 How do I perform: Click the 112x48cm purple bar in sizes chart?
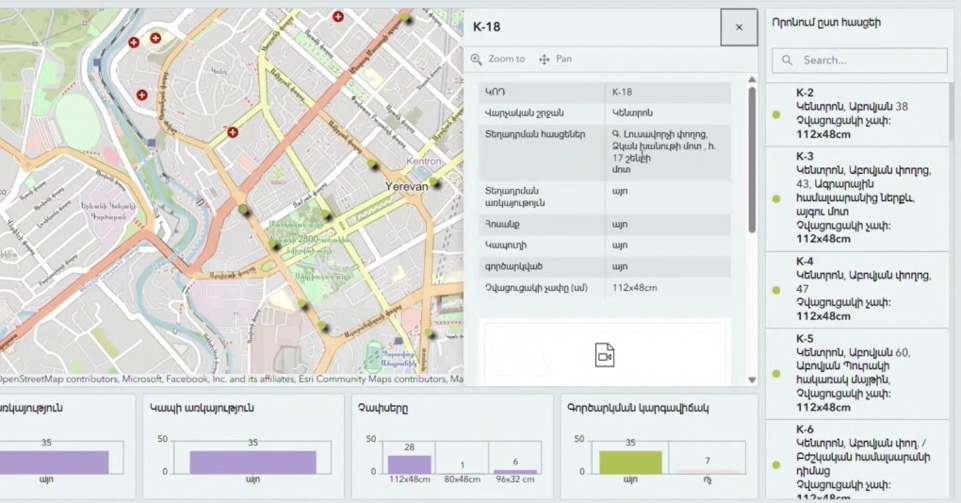409,464
